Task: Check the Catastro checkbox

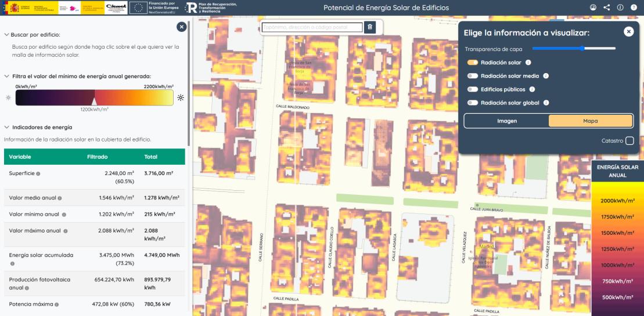Action: tap(629, 141)
